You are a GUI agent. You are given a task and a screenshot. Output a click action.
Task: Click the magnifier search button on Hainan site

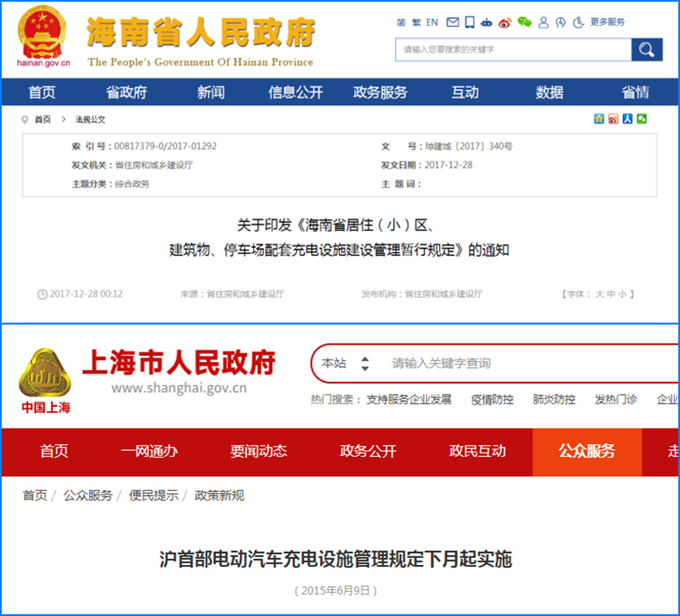point(646,50)
